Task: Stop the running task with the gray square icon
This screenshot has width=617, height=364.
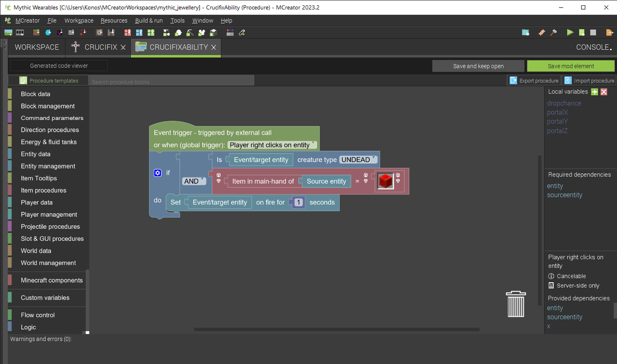Action: 593,32
